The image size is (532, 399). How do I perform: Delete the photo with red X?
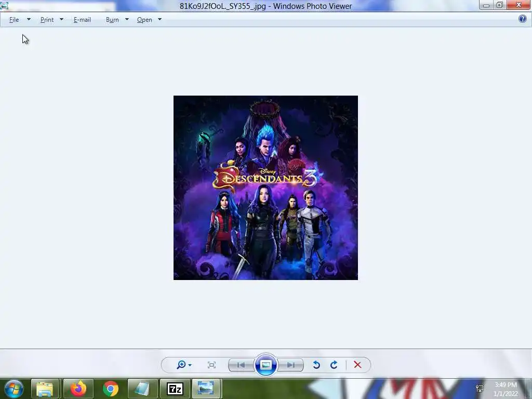coord(357,365)
